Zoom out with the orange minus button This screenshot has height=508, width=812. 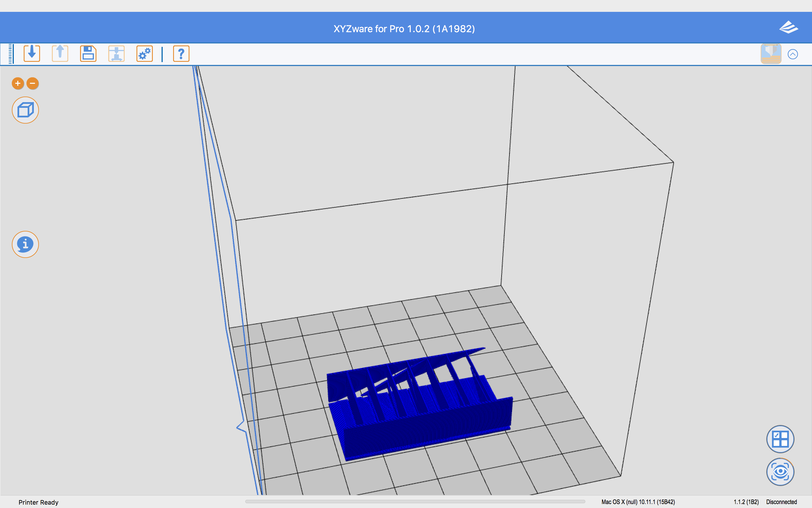(32, 83)
